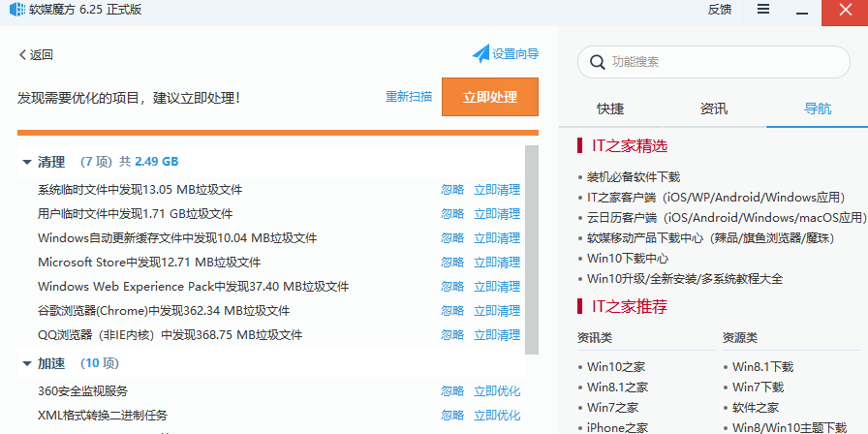
Task: Collapse the 加速 section
Action: pyautogui.click(x=27, y=364)
